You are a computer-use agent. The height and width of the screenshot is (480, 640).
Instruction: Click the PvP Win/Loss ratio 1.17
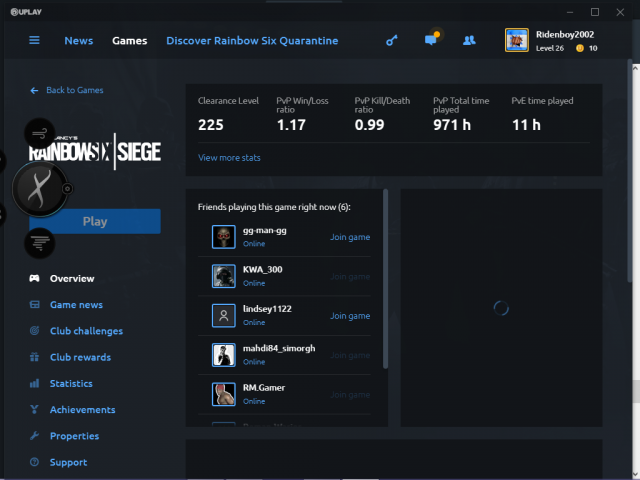(291, 124)
